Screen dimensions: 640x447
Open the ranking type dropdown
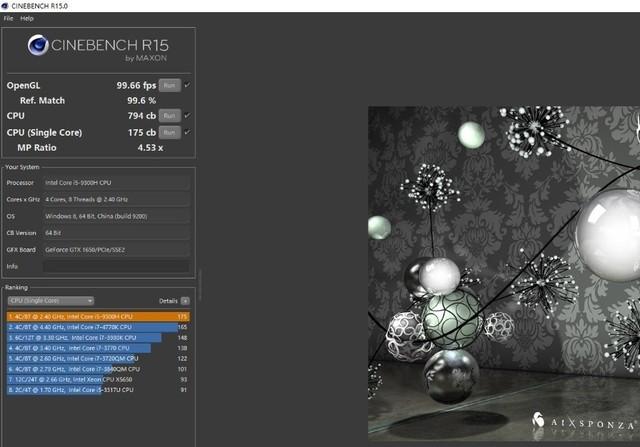click(x=51, y=301)
